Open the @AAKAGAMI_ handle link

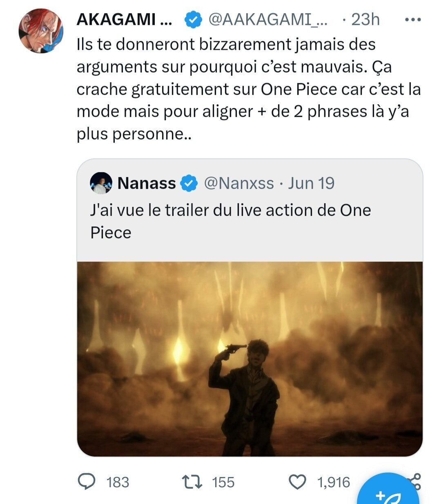point(268,20)
